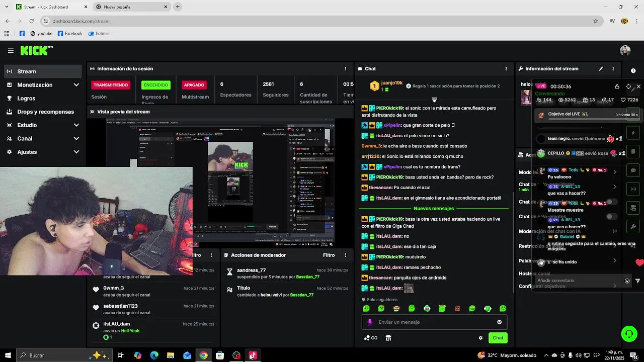Image resolution: width=644 pixels, height=362 pixels.
Task: Click the Filtro button in the activity panel
Action: pos(197,255)
